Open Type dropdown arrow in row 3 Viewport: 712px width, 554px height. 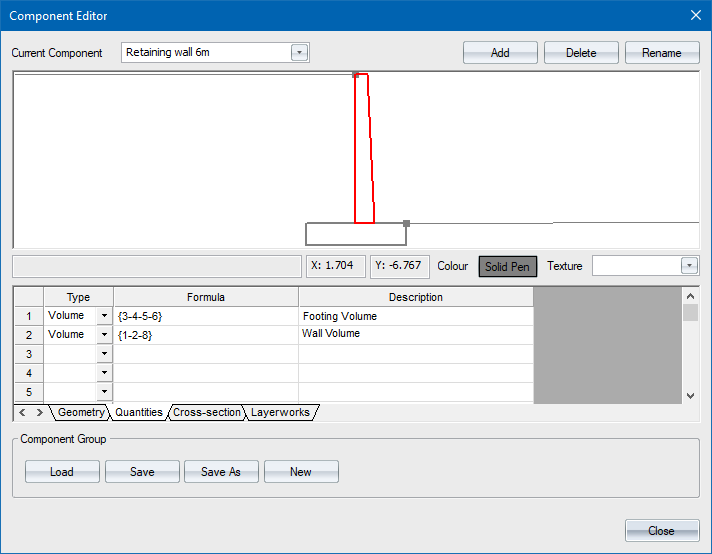(104, 354)
